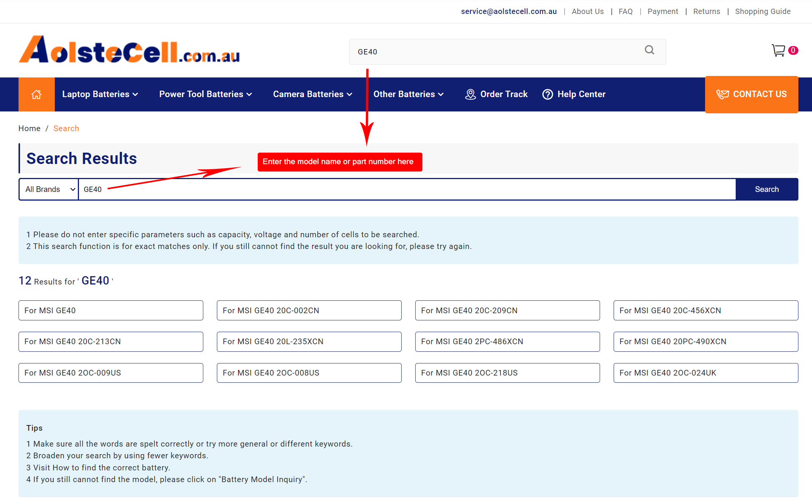Image resolution: width=812 pixels, height=504 pixels.
Task: Select result For MSI GE40 2OC-008US
Action: [x=309, y=373]
